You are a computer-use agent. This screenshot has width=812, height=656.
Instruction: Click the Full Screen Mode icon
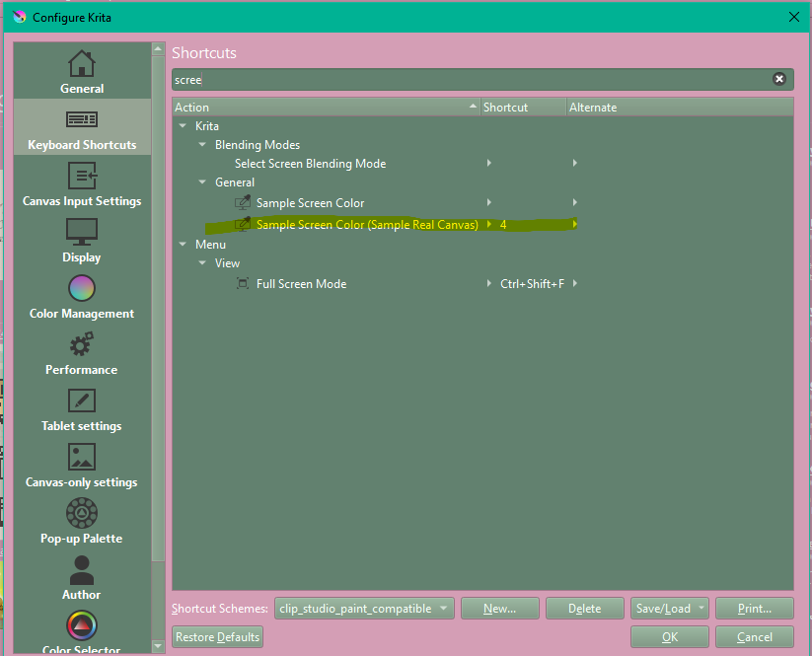243,284
